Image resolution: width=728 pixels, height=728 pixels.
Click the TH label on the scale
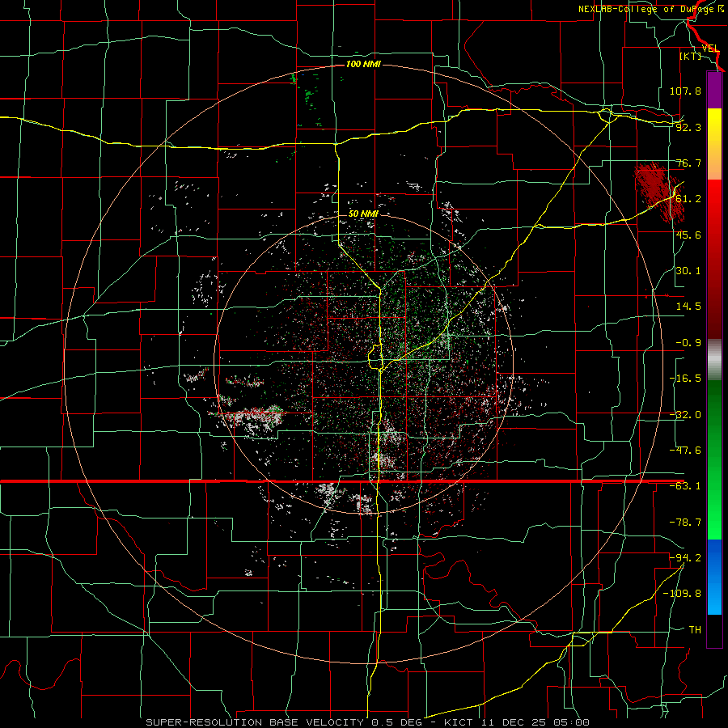point(695,630)
